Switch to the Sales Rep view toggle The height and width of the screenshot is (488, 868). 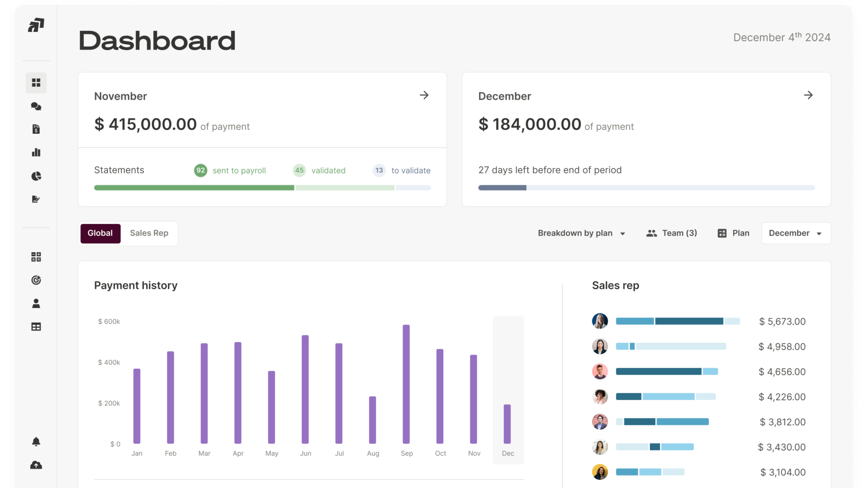tap(149, 233)
